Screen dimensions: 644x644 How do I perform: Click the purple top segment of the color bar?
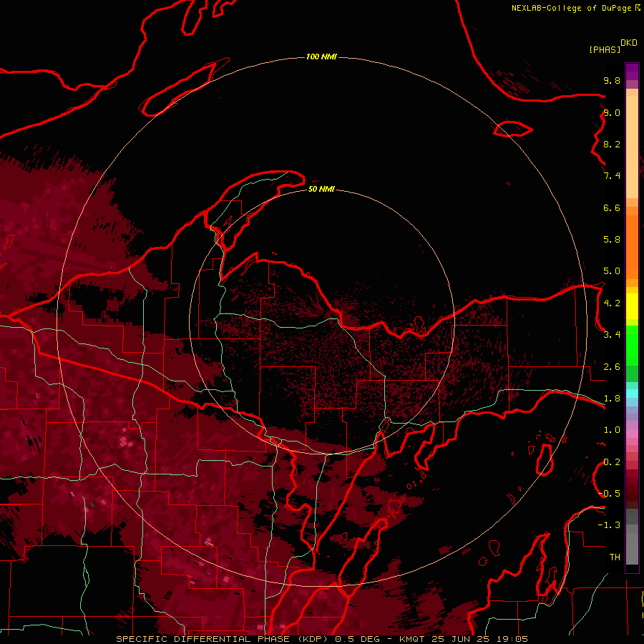pyautogui.click(x=632, y=72)
